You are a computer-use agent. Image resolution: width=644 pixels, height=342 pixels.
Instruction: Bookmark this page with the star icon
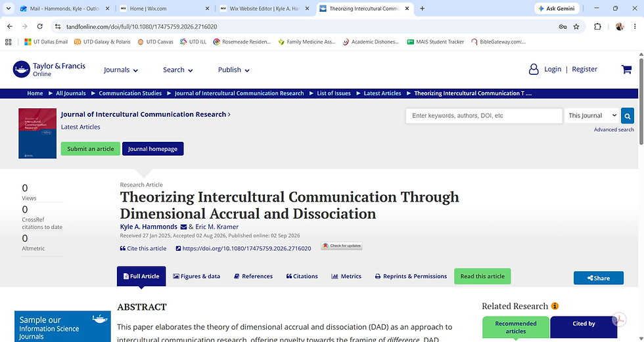pos(576,26)
